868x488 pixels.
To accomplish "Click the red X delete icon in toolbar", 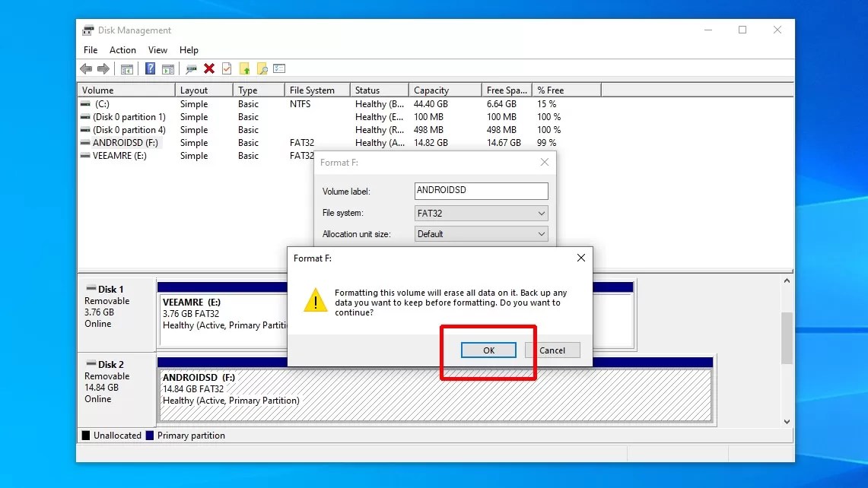I will pyautogui.click(x=208, y=68).
